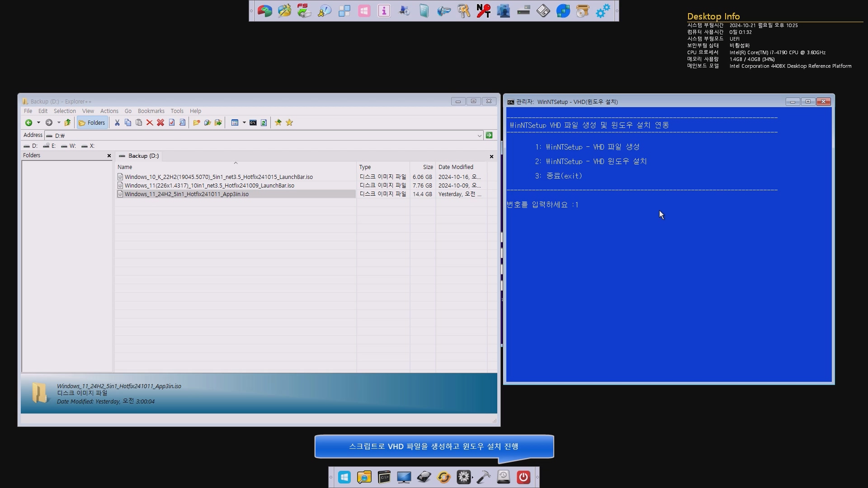Open the Forward history dropdown arrow
868x488 pixels.
(x=59, y=122)
